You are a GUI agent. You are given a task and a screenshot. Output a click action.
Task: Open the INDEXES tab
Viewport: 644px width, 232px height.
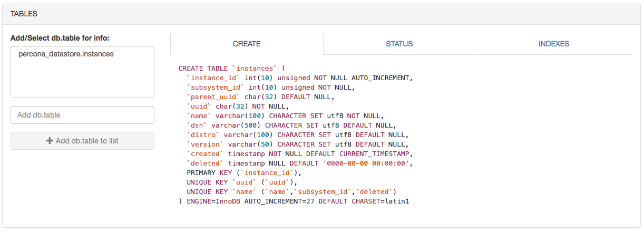click(553, 44)
